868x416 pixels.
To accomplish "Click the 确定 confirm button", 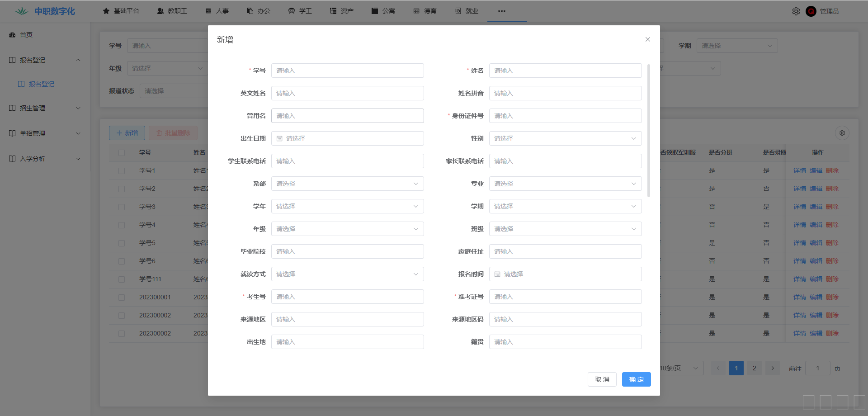I will tap(636, 379).
